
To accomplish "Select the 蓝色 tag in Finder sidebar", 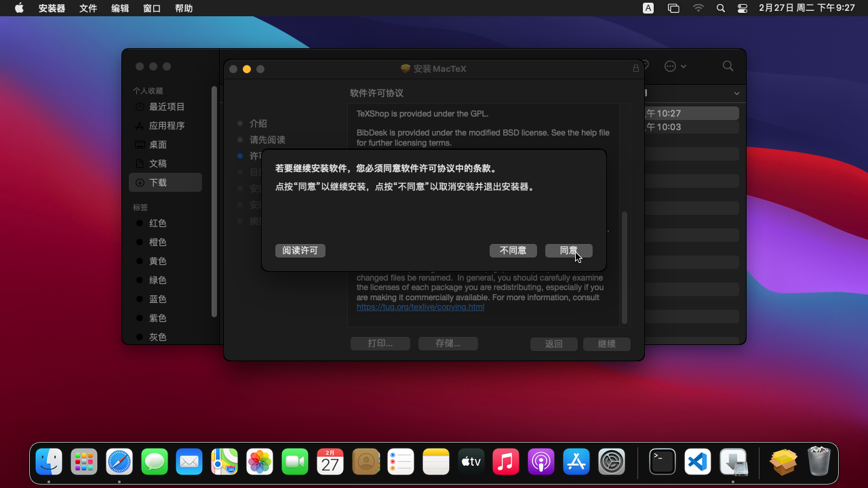I will (165, 299).
